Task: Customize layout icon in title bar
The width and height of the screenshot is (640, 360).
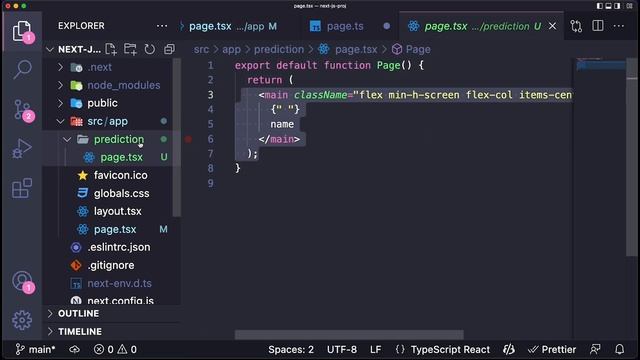Action: [629, 6]
